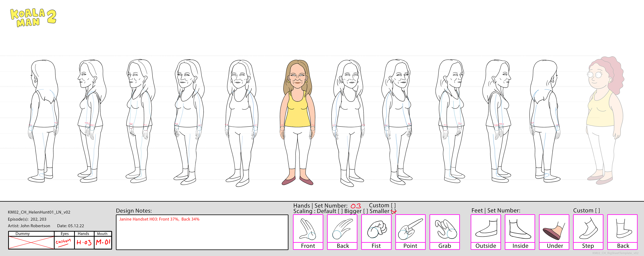Tick the Hands Custom checkbox

[x=393, y=206]
